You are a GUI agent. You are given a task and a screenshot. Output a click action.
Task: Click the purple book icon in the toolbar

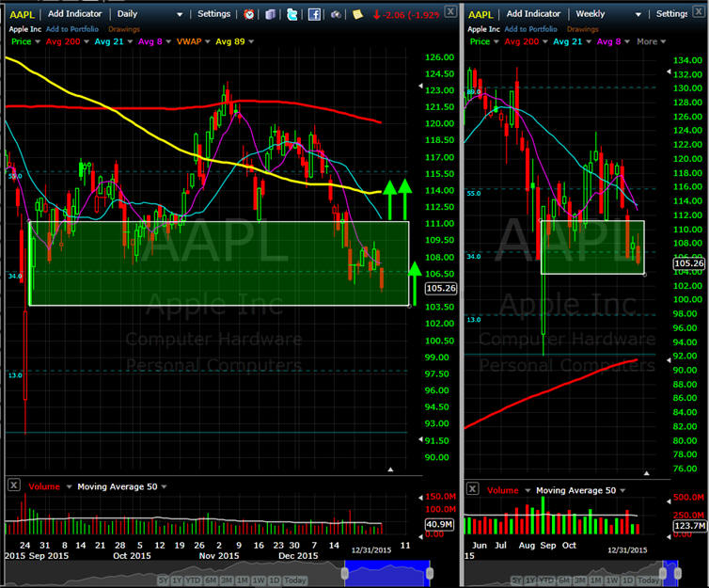coord(271,14)
